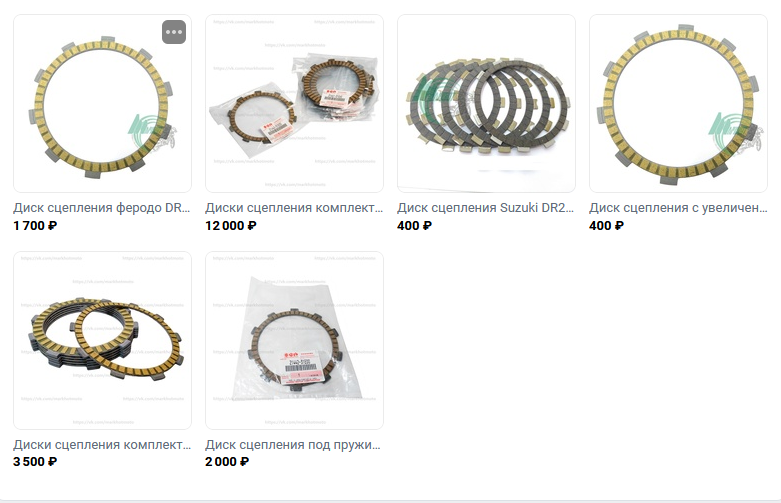Open photo for 'Диск сцепления с увеличен...' product
781x503 pixels.
(x=678, y=103)
